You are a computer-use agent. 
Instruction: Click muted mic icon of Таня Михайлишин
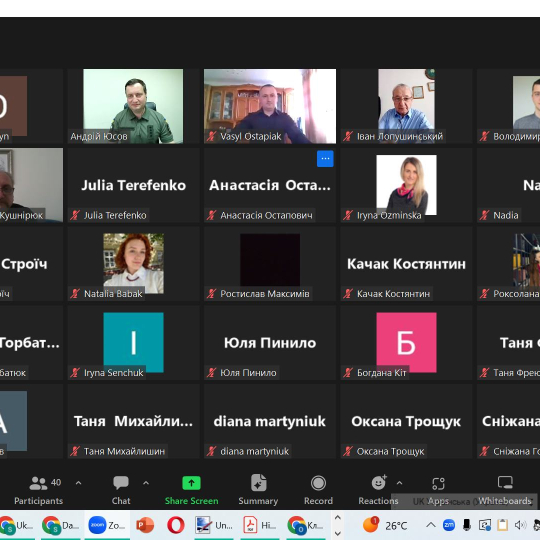point(75,451)
